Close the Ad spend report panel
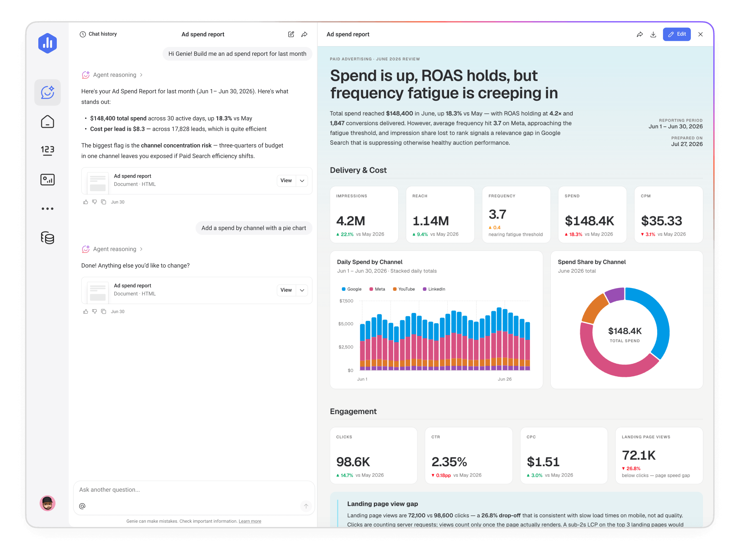The width and height of the screenshot is (741, 560). pos(700,34)
